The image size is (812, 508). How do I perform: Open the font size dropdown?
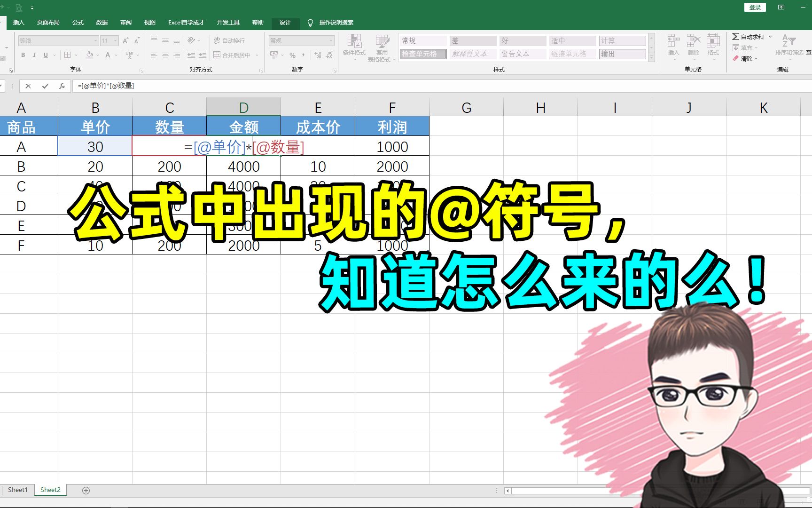coord(116,41)
